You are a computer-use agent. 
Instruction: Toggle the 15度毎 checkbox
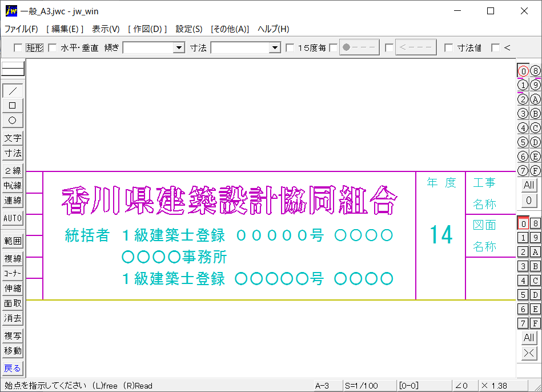point(290,48)
